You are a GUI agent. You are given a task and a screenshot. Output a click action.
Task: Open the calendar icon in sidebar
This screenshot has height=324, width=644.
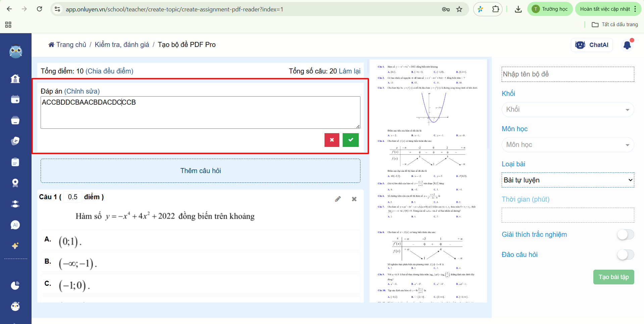pyautogui.click(x=15, y=99)
